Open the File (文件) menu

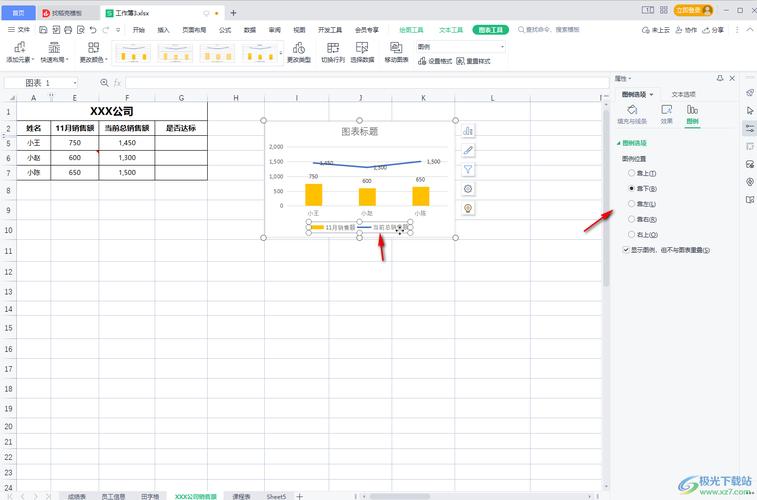19,30
